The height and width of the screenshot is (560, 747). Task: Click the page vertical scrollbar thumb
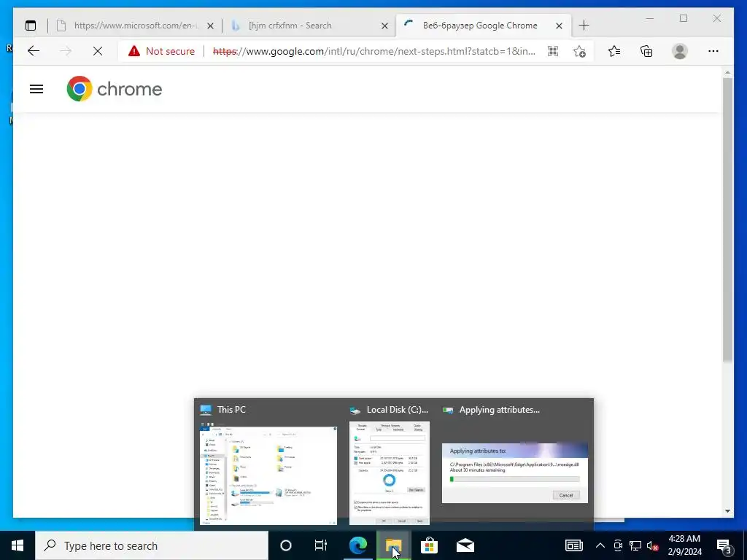727,219
